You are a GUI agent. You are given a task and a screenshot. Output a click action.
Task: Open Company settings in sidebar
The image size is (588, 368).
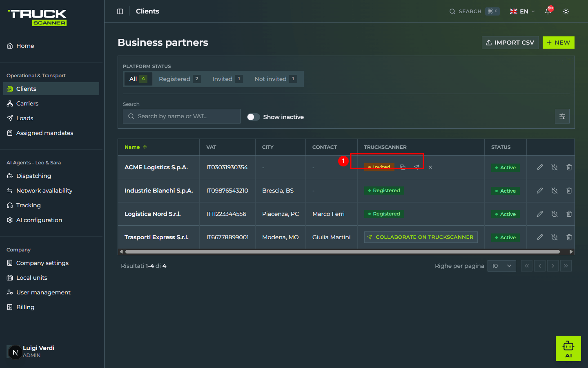(51, 263)
